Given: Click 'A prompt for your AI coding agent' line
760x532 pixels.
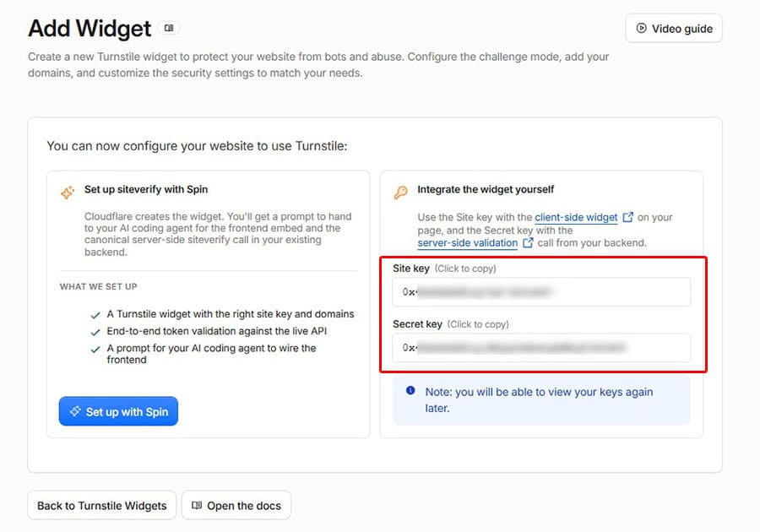Looking at the screenshot, I should coord(211,354).
